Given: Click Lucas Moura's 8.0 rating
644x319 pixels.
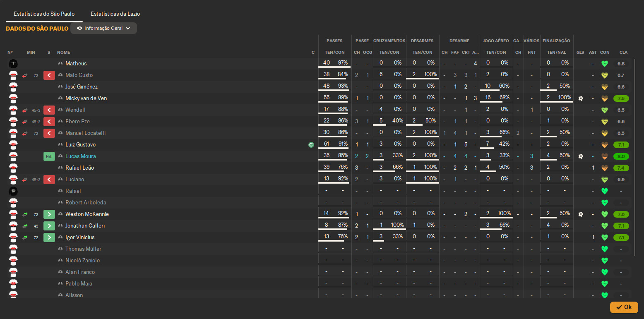Looking at the screenshot, I should (621, 156).
